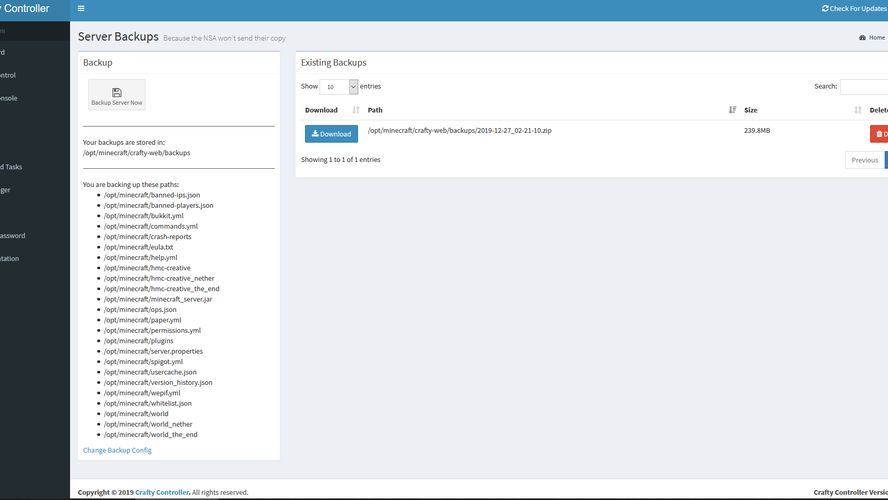
Task: Open the Crafty Controller footer link
Action: tap(161, 492)
